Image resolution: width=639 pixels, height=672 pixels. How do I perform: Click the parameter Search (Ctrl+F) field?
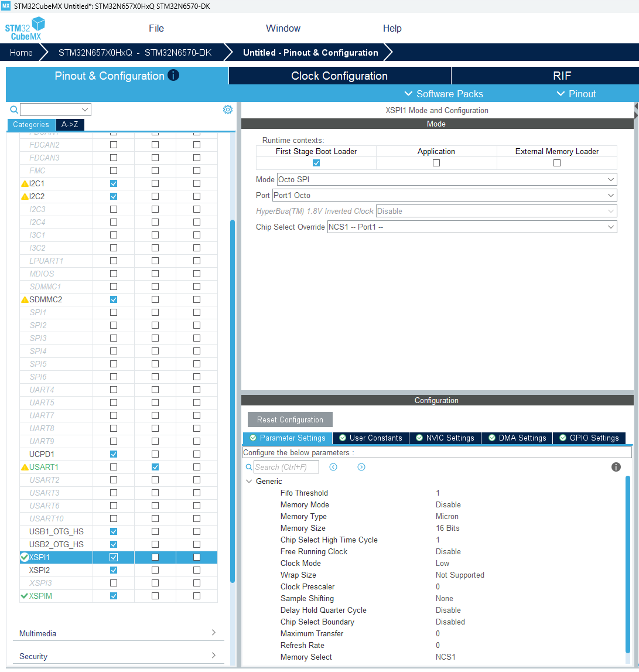click(x=286, y=467)
